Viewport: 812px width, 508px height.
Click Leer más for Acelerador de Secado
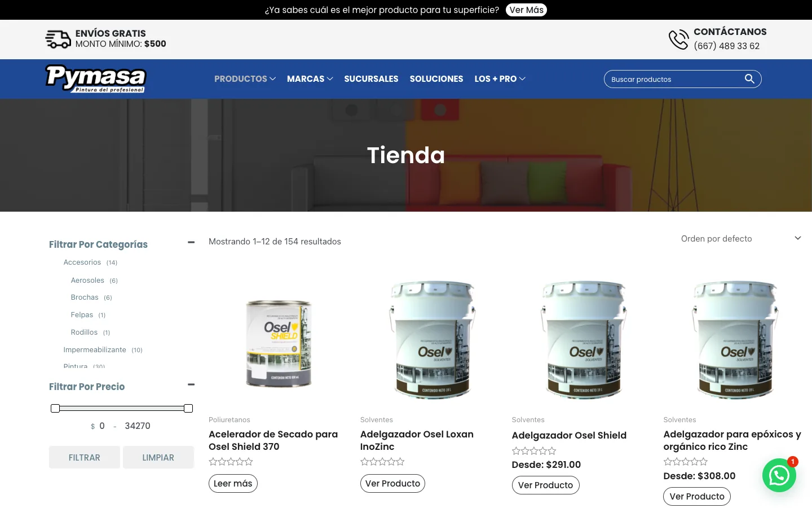coord(233,483)
